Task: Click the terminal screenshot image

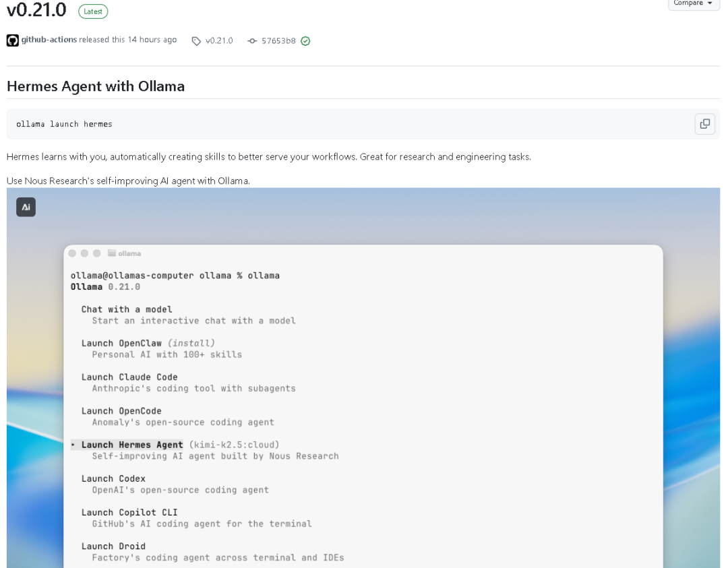Action: pyautogui.click(x=363, y=378)
